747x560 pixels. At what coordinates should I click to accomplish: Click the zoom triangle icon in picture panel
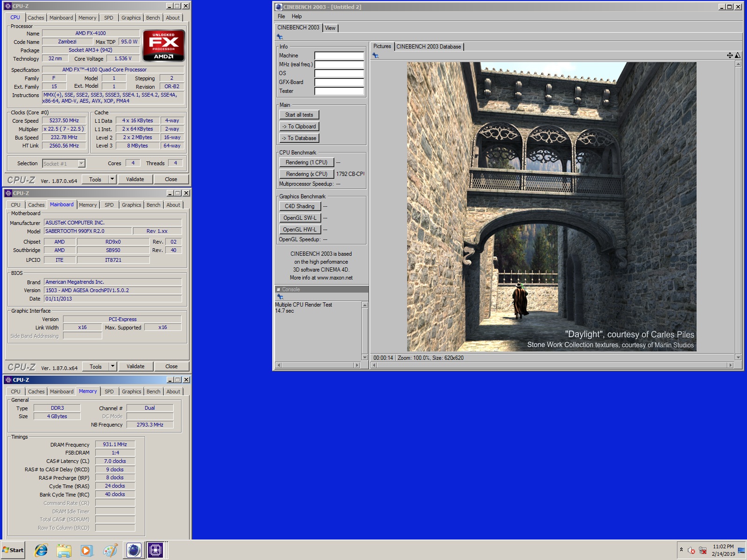[738, 56]
